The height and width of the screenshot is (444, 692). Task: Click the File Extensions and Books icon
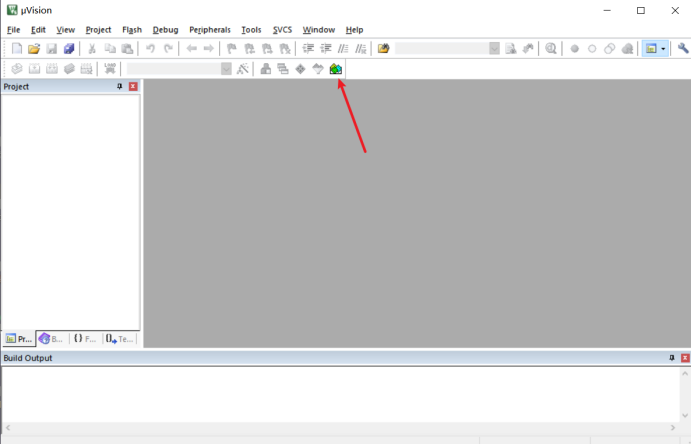(266, 69)
